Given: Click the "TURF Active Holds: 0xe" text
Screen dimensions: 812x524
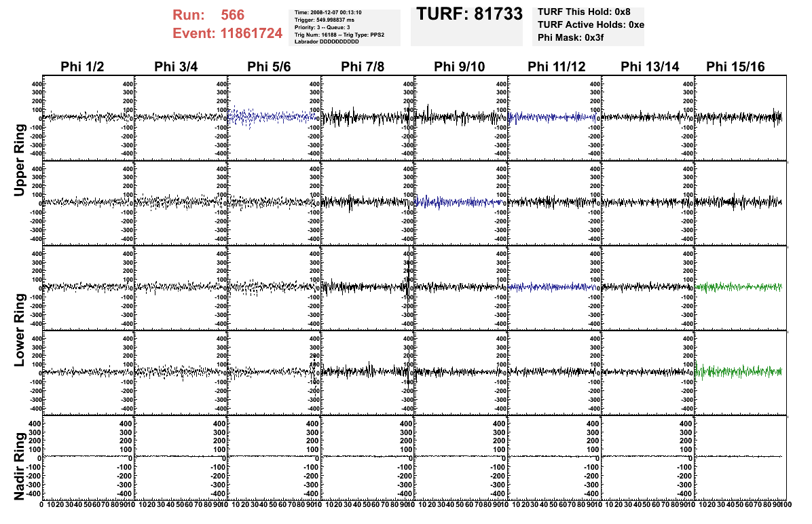Looking at the screenshot, I should [591, 25].
